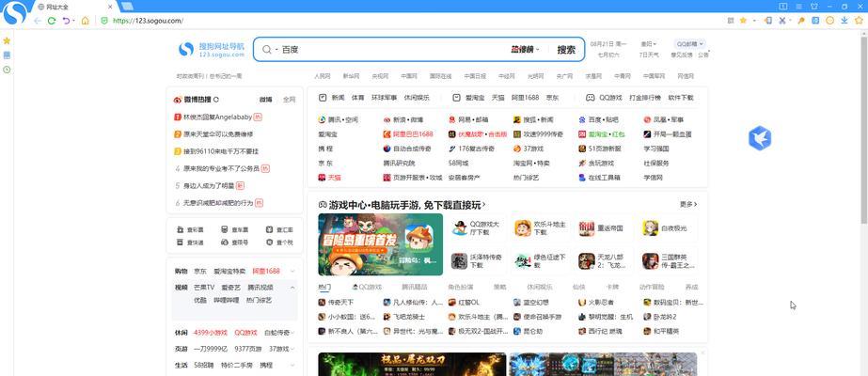The image size is (868, 376).
Task: Select the 微博 hot search tab
Action: [266, 100]
